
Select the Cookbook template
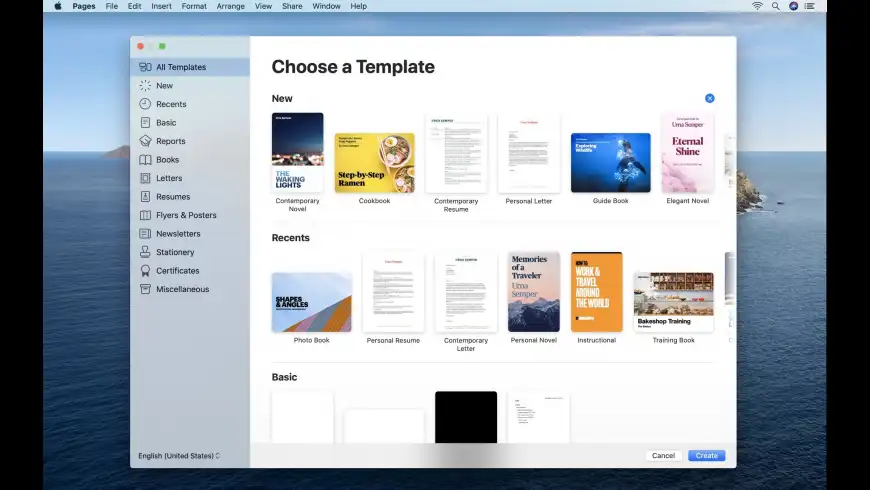tap(375, 163)
